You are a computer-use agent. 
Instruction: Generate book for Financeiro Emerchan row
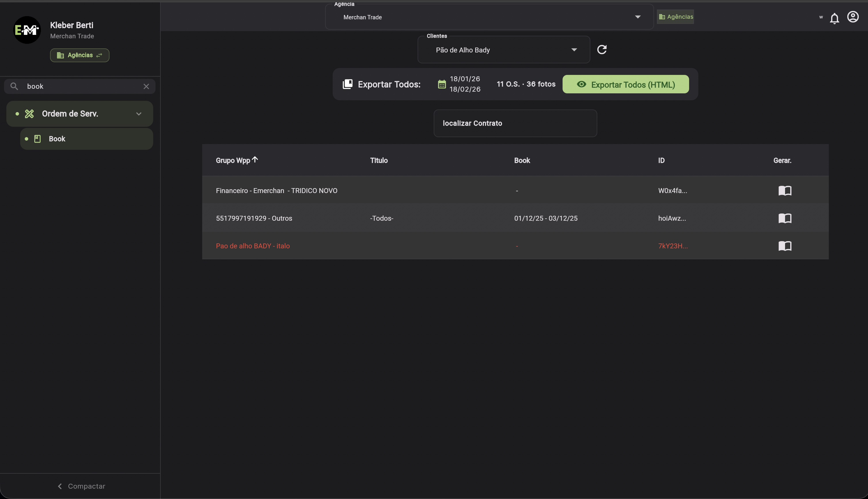click(785, 190)
